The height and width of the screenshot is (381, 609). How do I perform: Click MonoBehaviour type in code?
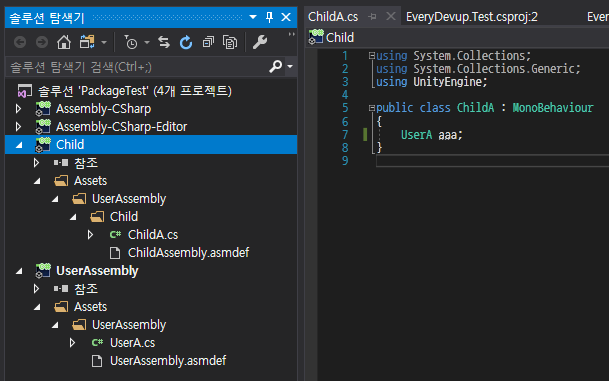[553, 108]
